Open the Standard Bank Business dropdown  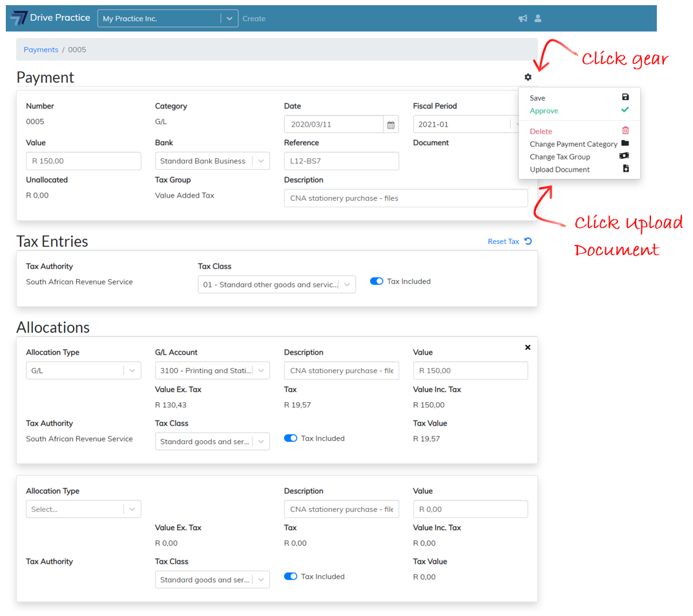[x=212, y=161]
